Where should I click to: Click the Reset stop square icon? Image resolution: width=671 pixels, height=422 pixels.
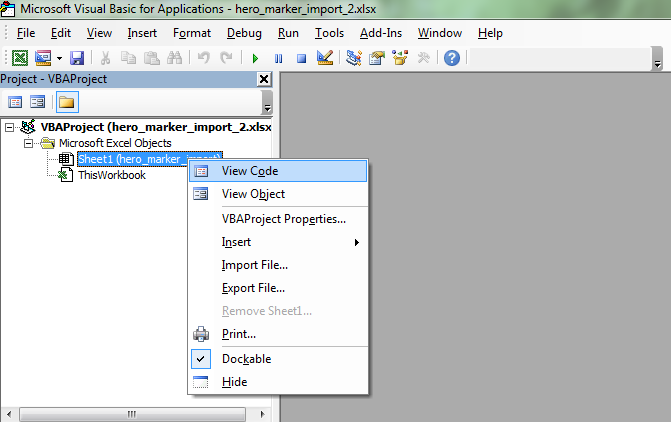point(300,58)
